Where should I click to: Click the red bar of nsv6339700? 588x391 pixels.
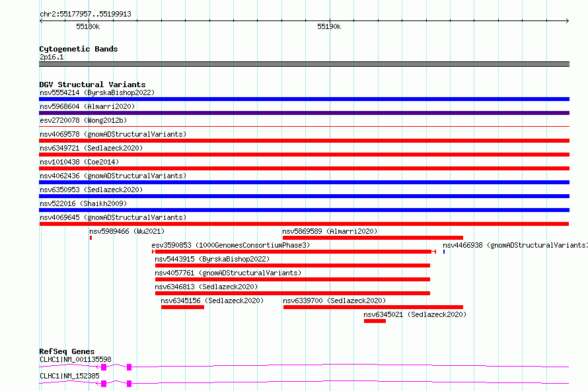coord(373,307)
